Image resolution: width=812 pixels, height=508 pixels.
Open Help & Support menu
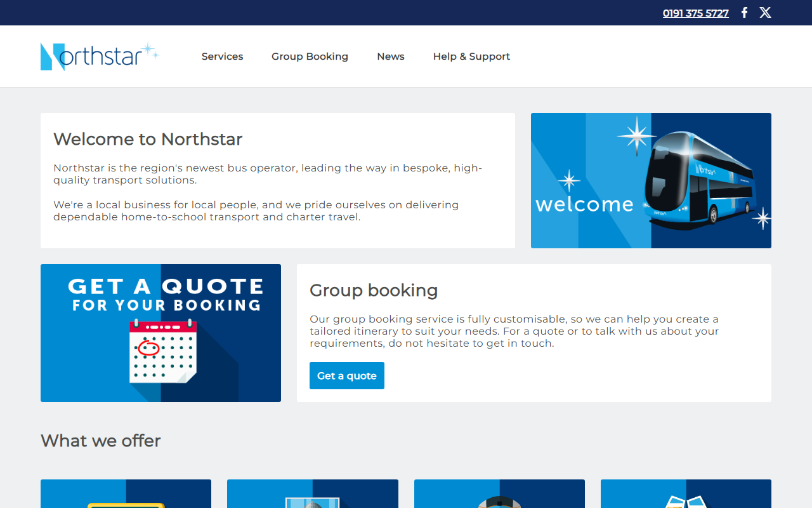pyautogui.click(x=471, y=57)
